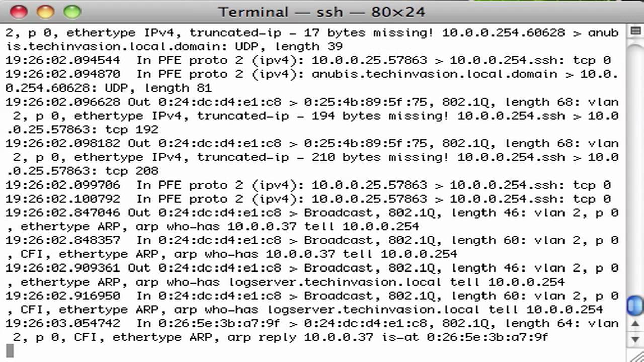Click the scroll up arrow
The width and height of the screenshot is (644, 362).
635,325
